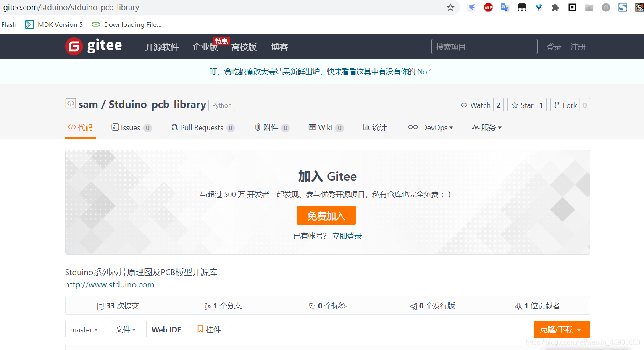Click 立即登录 link
The image size is (644, 350).
[347, 236]
